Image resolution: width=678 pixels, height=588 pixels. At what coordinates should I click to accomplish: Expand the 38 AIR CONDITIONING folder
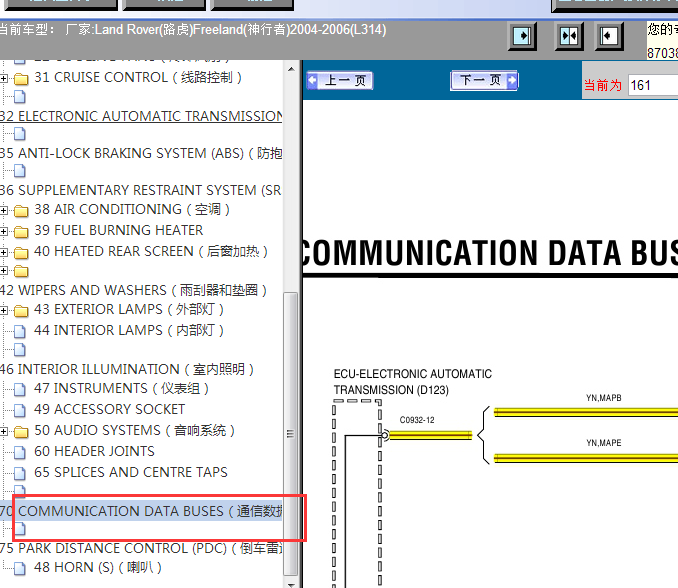[x=3, y=211]
